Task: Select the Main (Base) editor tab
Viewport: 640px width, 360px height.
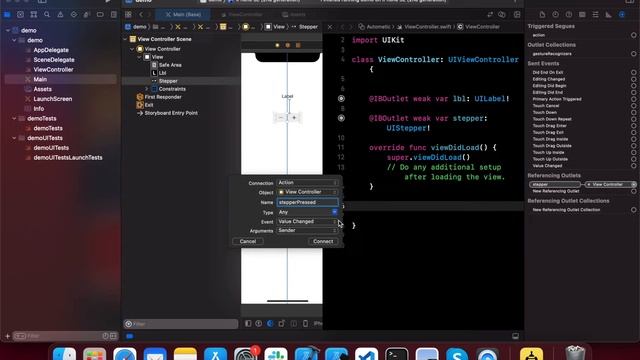Action: (x=183, y=15)
